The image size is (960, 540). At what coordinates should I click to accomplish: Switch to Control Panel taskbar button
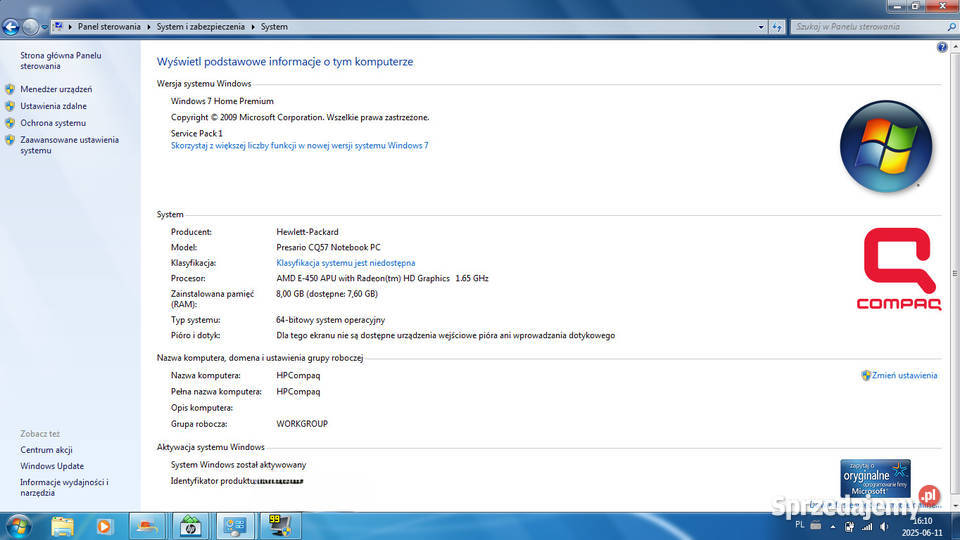[234, 527]
